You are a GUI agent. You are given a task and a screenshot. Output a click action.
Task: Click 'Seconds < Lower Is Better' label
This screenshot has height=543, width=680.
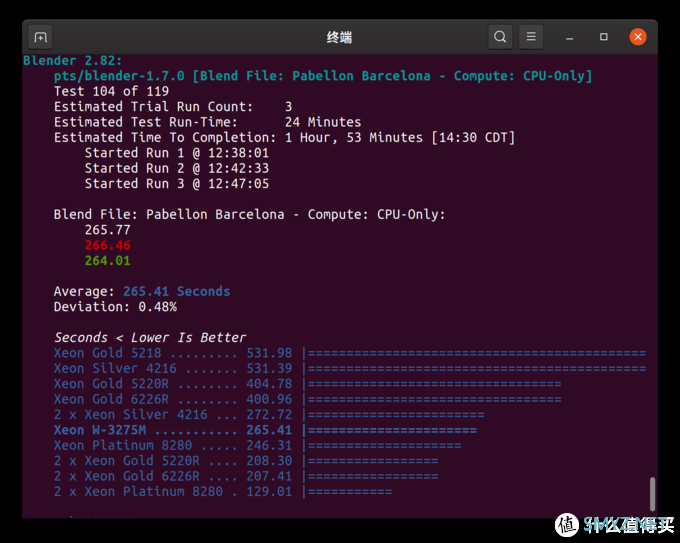[150, 337]
